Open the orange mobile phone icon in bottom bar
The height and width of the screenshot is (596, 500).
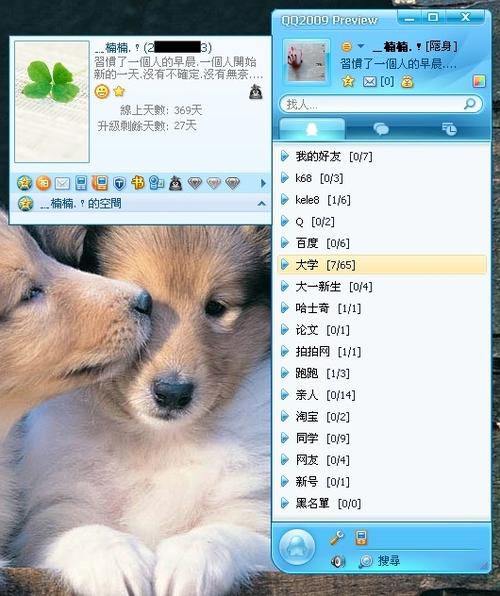[x=361, y=537]
